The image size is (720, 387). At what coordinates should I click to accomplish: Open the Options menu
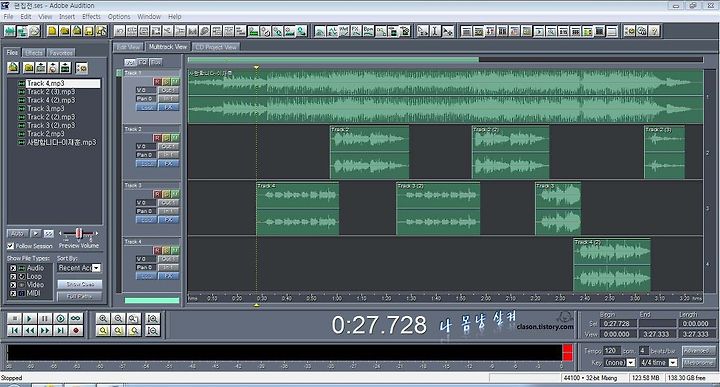point(119,17)
